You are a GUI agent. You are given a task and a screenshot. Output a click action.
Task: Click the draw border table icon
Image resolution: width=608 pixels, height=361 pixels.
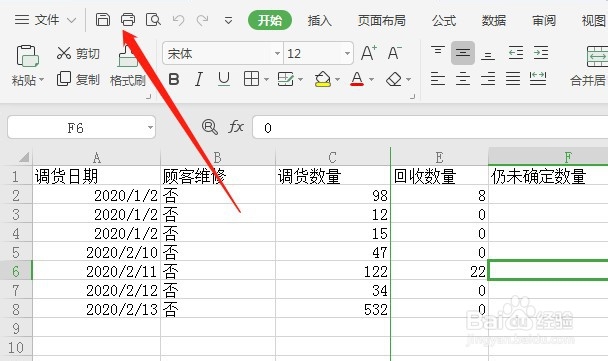286,79
